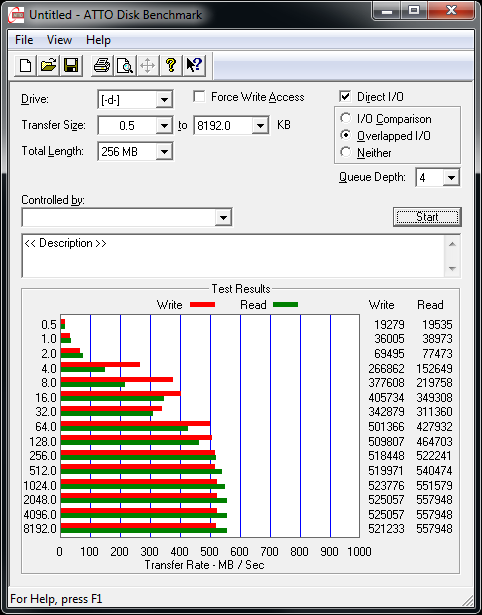
Task: Activate the context help pointer icon
Action: coord(194,65)
